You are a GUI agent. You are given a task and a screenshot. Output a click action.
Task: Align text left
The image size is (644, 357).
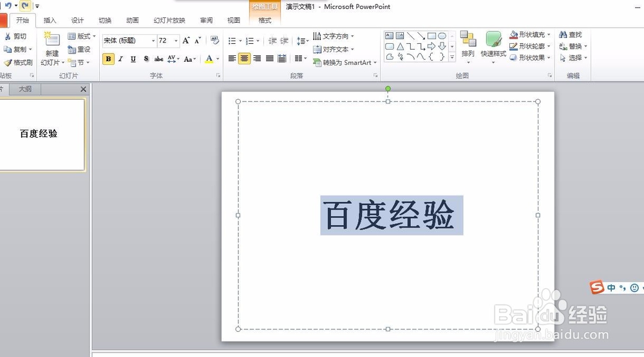232,59
